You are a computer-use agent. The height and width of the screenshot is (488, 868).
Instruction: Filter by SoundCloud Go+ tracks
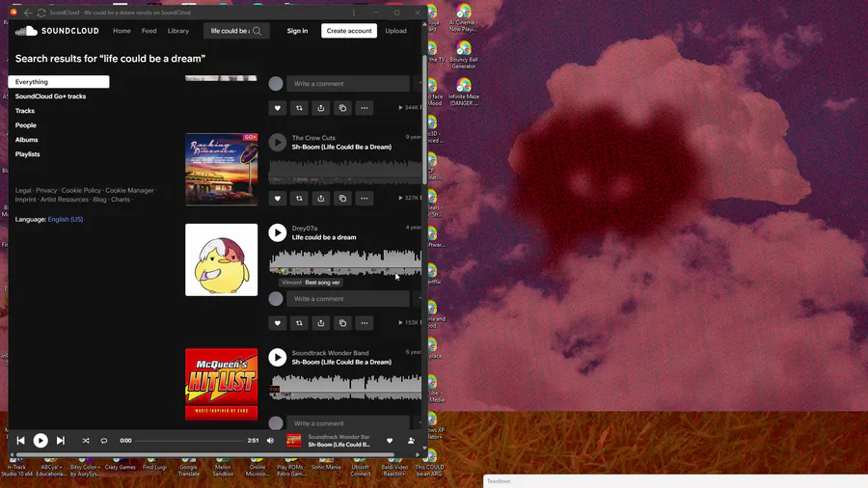(x=50, y=96)
